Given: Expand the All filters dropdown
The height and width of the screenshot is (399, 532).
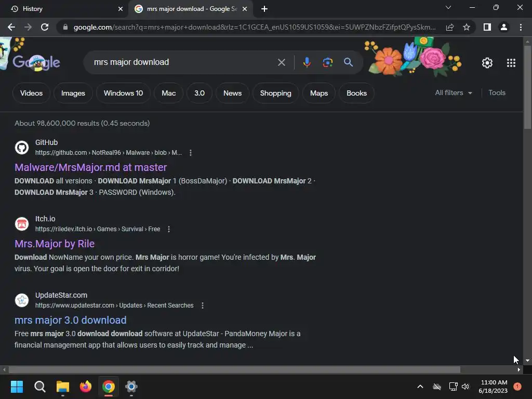Looking at the screenshot, I should click(x=454, y=92).
